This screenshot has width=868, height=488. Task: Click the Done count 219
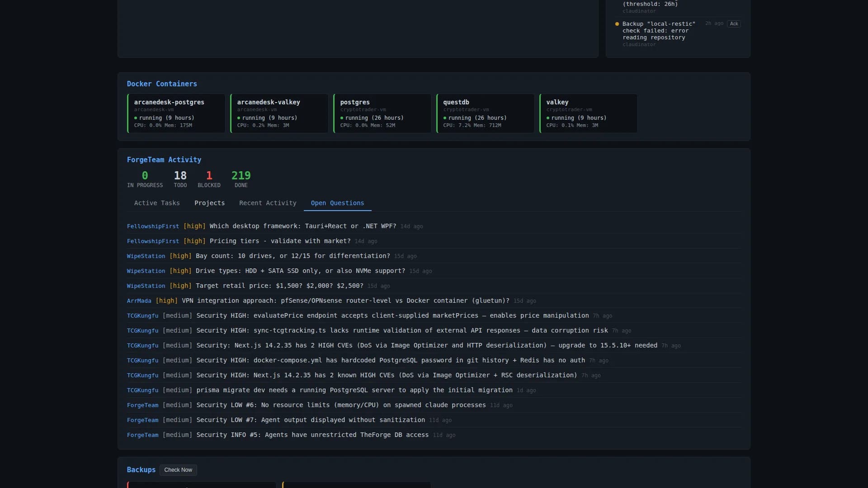[241, 175]
